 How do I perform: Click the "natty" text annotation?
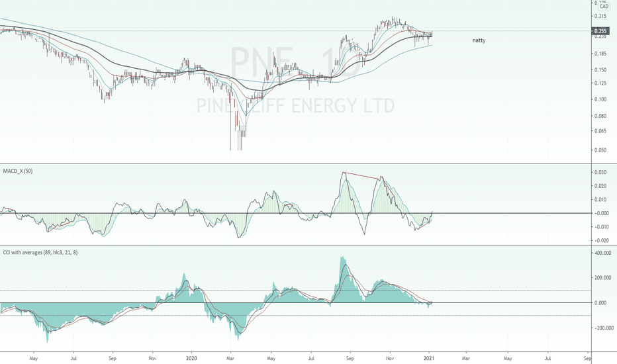point(479,40)
